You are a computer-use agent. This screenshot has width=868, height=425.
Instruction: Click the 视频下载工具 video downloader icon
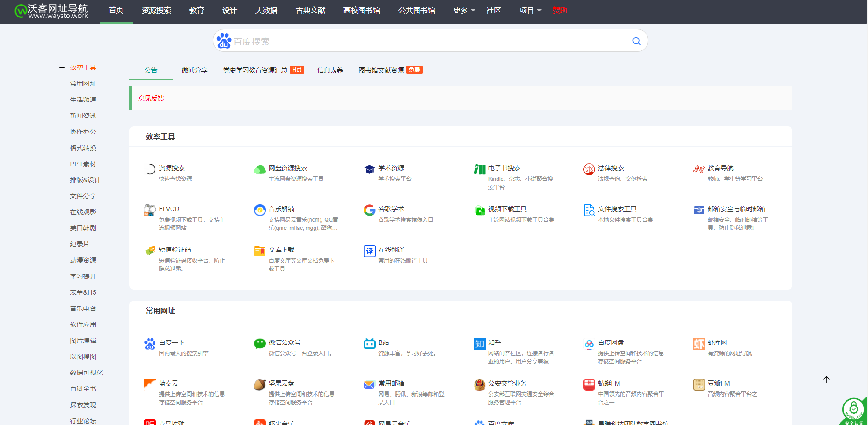click(x=479, y=210)
